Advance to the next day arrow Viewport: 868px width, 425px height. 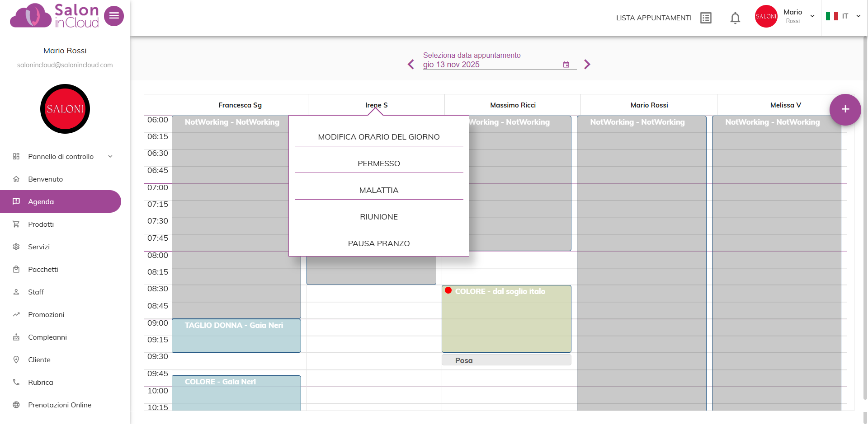click(587, 65)
